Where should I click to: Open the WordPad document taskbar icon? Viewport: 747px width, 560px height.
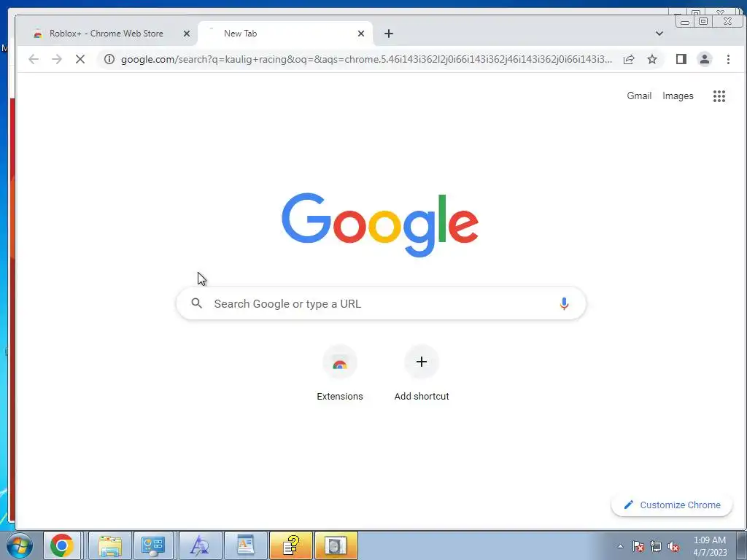(x=245, y=545)
